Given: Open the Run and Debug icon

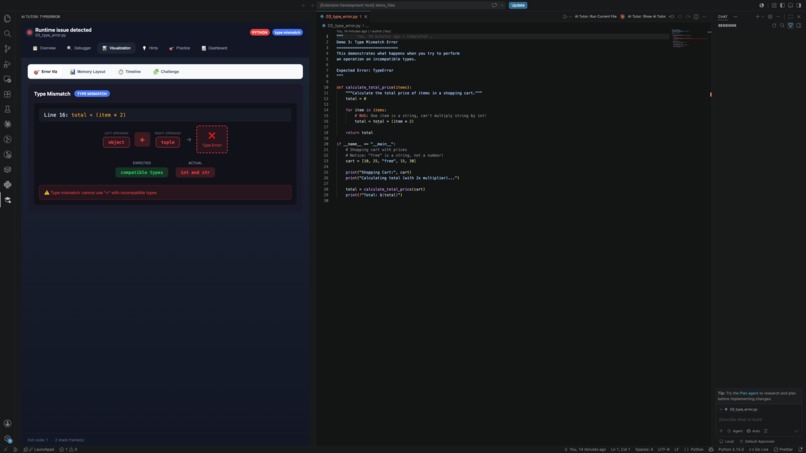Looking at the screenshot, I should tap(7, 64).
